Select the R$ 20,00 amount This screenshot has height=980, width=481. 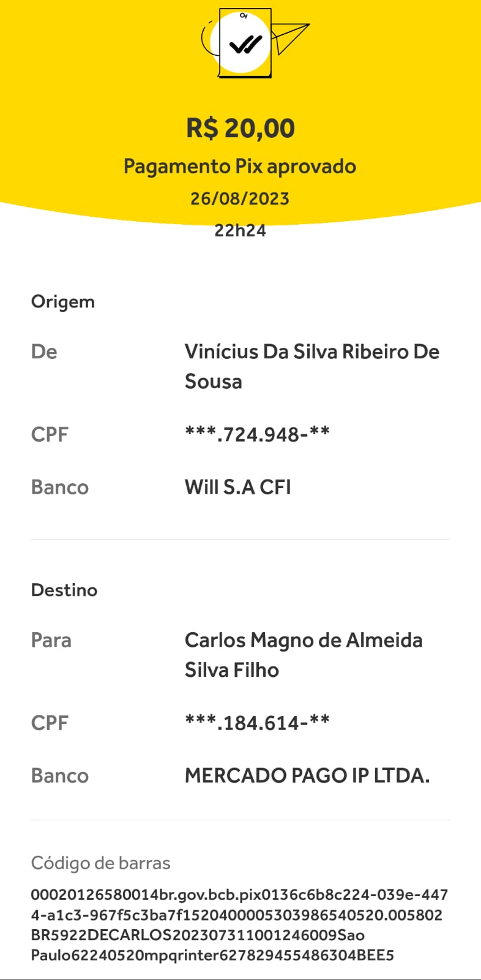click(240, 128)
